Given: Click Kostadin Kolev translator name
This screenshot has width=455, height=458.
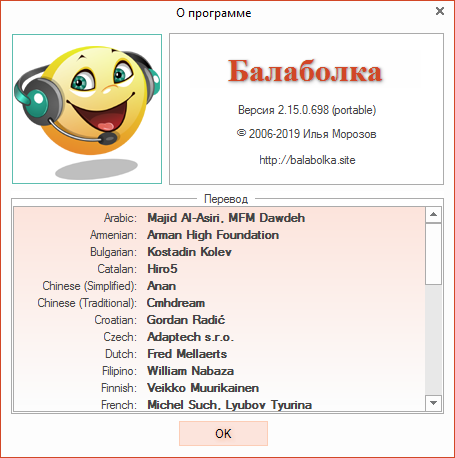Looking at the screenshot, I should (189, 252).
